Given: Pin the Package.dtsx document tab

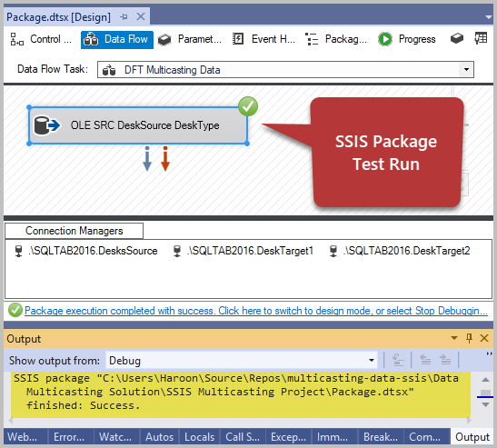Looking at the screenshot, I should tap(124, 16).
